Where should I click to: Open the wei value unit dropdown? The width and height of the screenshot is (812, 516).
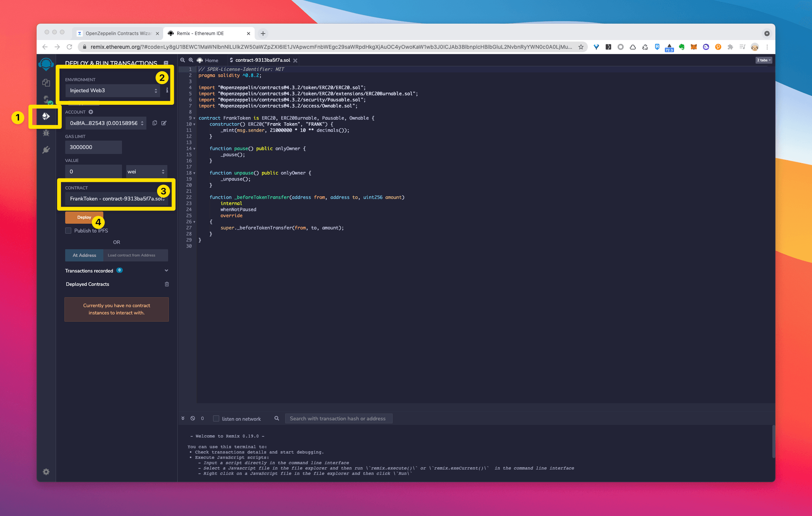pyautogui.click(x=146, y=172)
